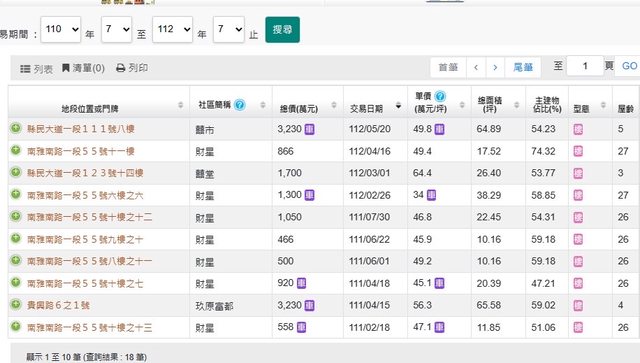Jump to 尾筆 last page

point(523,67)
